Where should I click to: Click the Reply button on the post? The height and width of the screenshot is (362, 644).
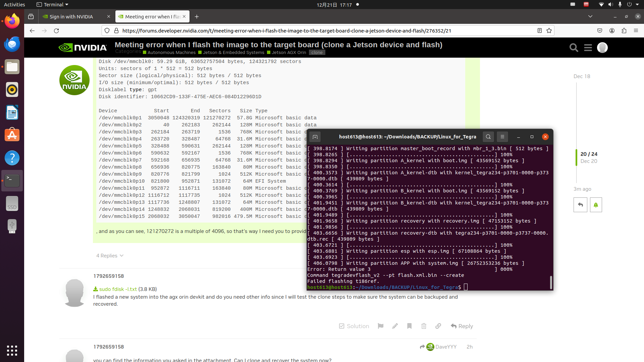click(462, 326)
